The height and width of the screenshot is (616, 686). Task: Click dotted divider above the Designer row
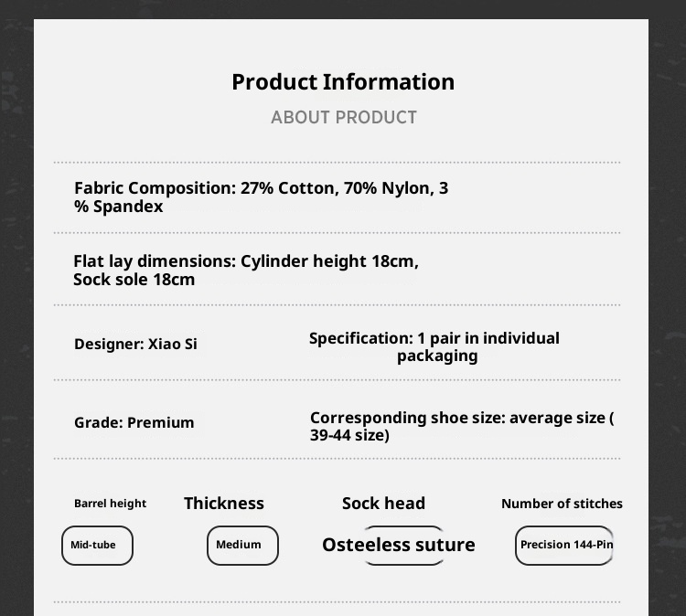[x=337, y=305]
